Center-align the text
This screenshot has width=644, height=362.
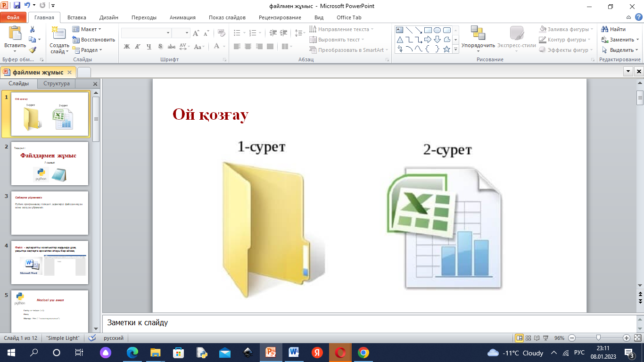248,46
